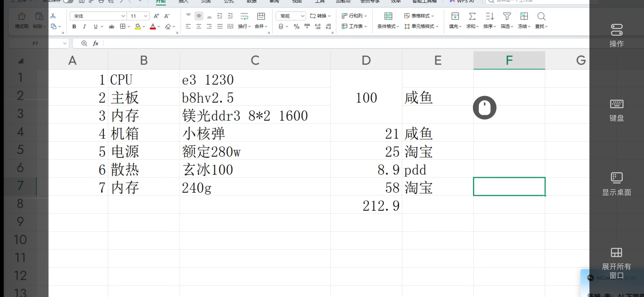This screenshot has width=644, height=297.
Task: Apply Underline formatting
Action: point(96,26)
